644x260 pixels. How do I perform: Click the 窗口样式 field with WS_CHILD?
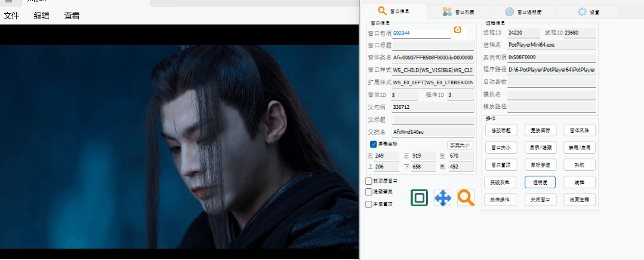pyautogui.click(x=433, y=70)
